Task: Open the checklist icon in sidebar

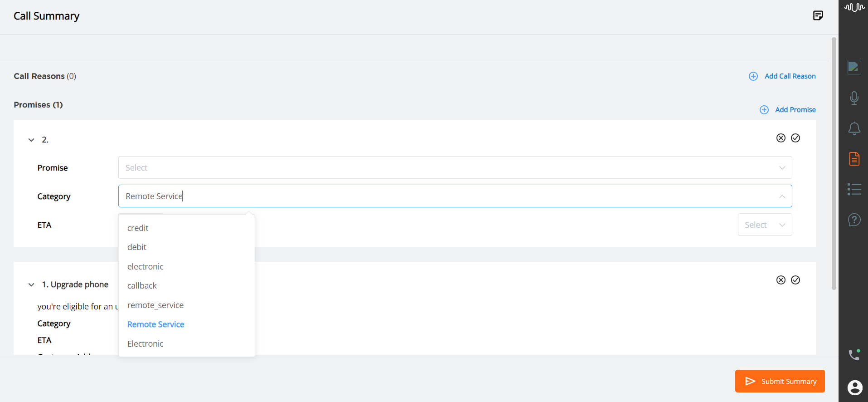Action: coord(854,189)
